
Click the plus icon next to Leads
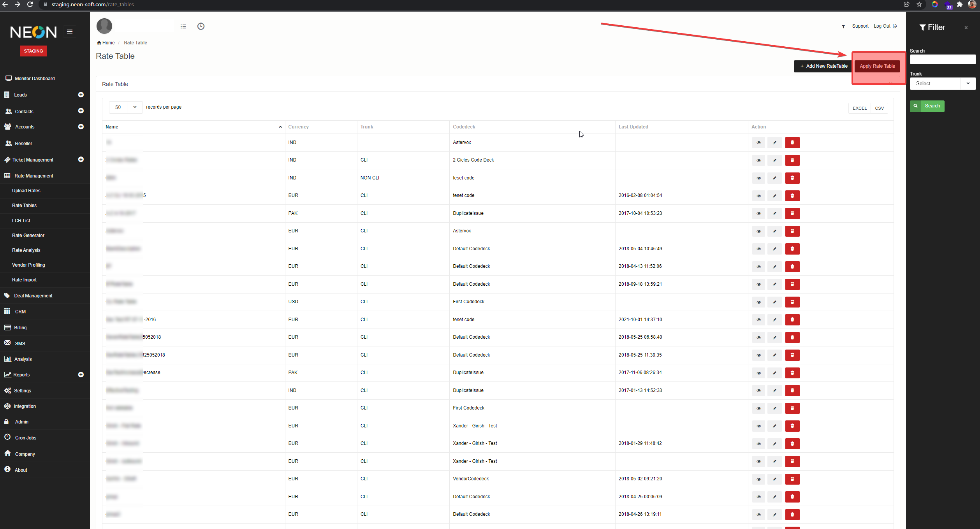81,95
